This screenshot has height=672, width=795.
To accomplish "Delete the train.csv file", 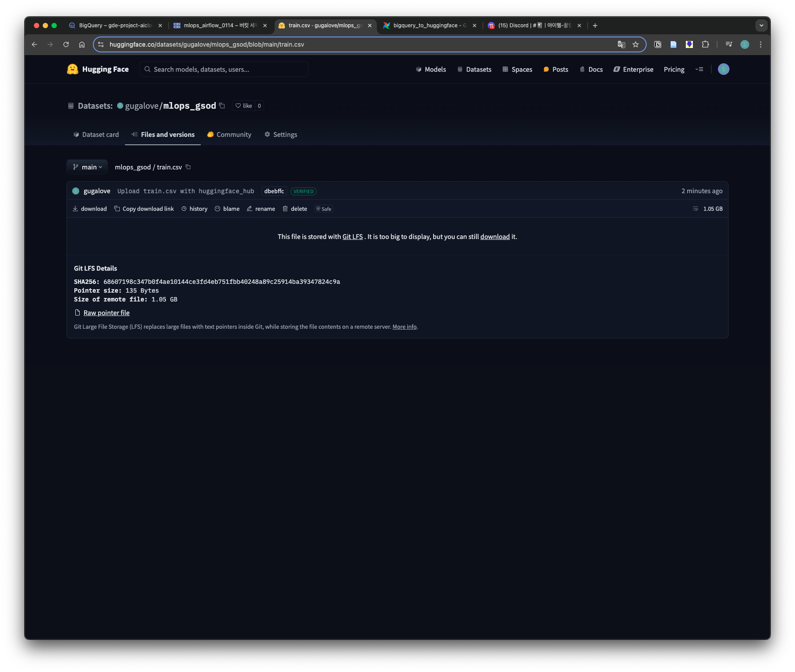I will click(x=295, y=209).
